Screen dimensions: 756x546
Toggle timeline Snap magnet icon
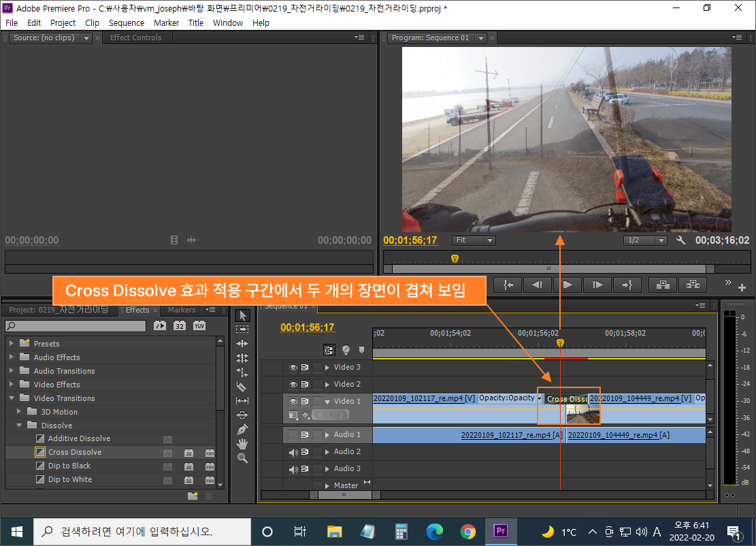(329, 350)
